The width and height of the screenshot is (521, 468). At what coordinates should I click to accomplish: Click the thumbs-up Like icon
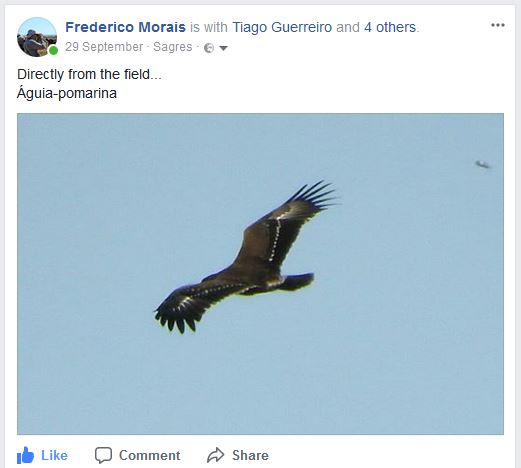25,455
